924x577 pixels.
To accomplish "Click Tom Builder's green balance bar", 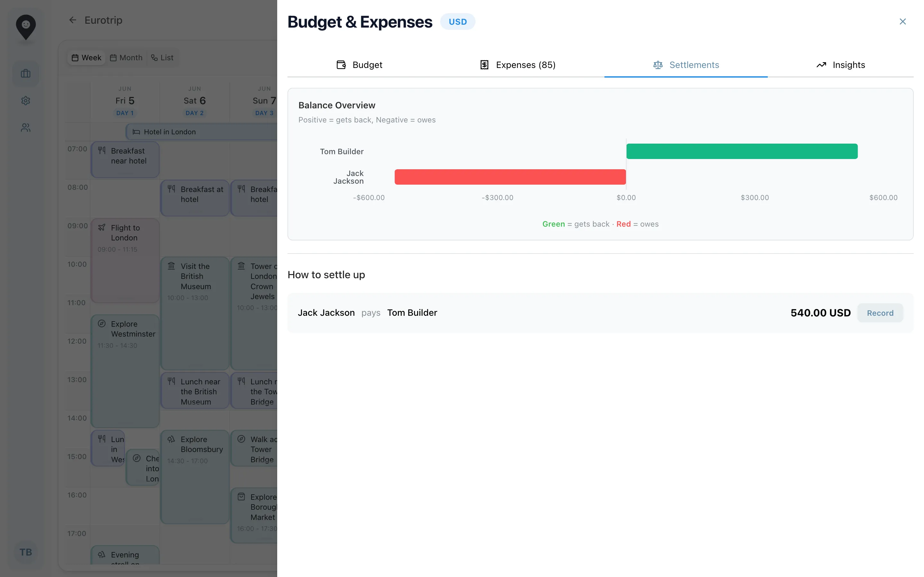I will (741, 152).
